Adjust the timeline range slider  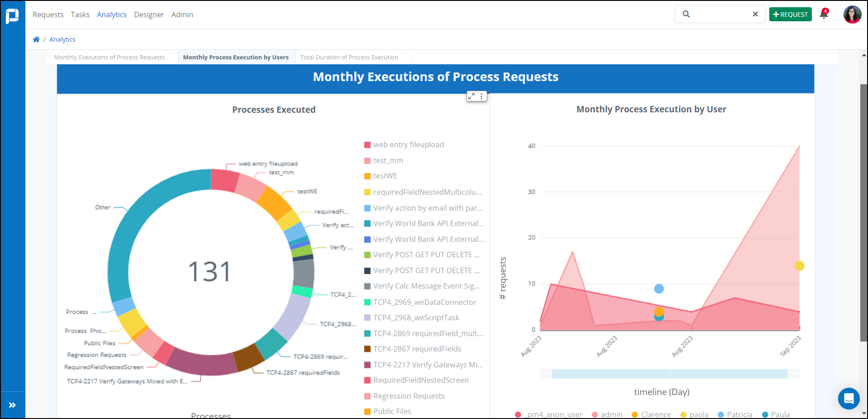coord(670,373)
